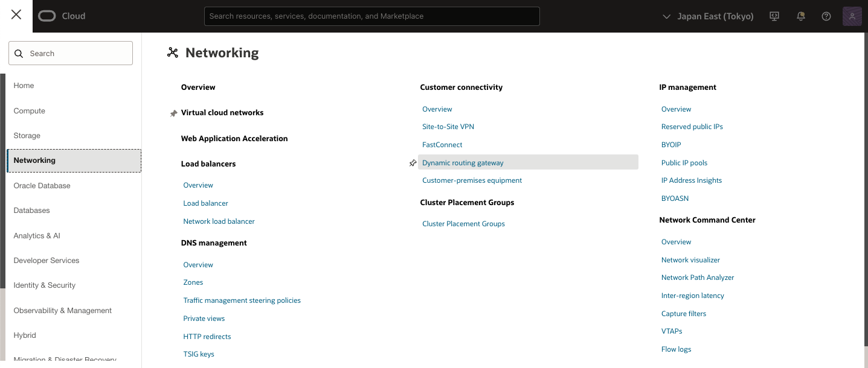The width and height of the screenshot is (868, 368).
Task: Open Network visualizer
Action: [690, 260]
